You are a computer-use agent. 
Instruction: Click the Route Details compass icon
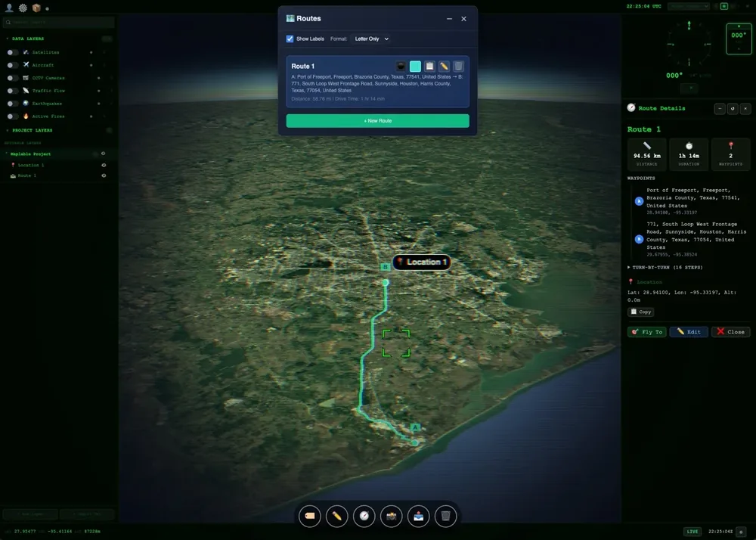[x=631, y=107]
